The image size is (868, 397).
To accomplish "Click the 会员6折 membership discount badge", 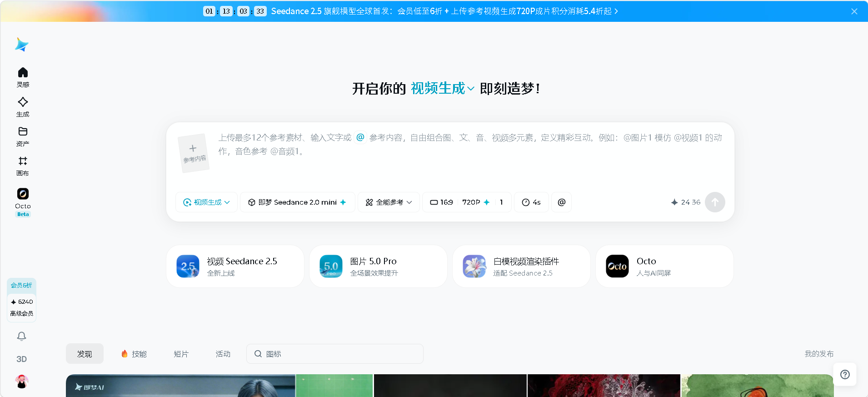I will click(21, 285).
